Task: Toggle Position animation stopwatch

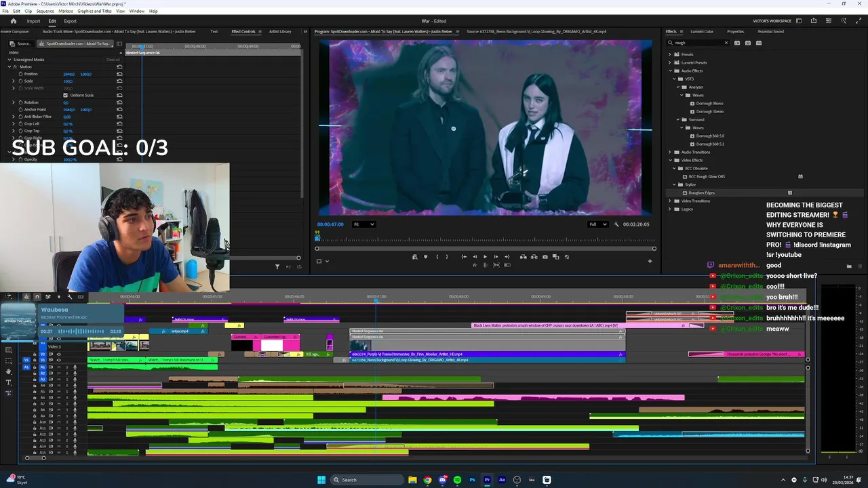Action: click(x=21, y=74)
